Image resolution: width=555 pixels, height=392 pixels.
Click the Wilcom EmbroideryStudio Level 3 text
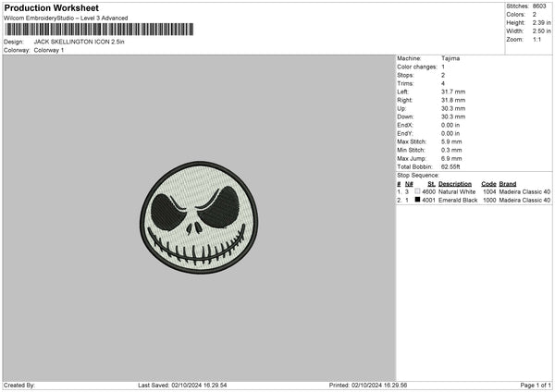point(66,18)
